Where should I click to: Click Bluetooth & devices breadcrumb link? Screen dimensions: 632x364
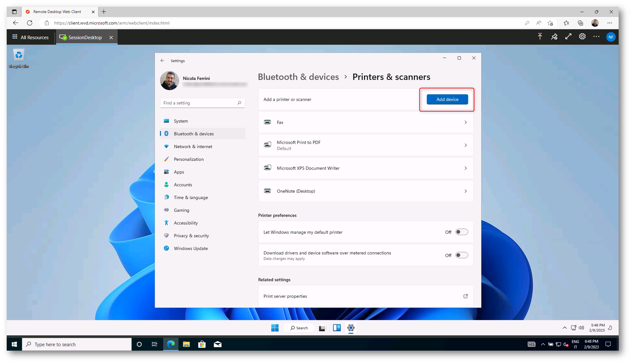(x=298, y=77)
